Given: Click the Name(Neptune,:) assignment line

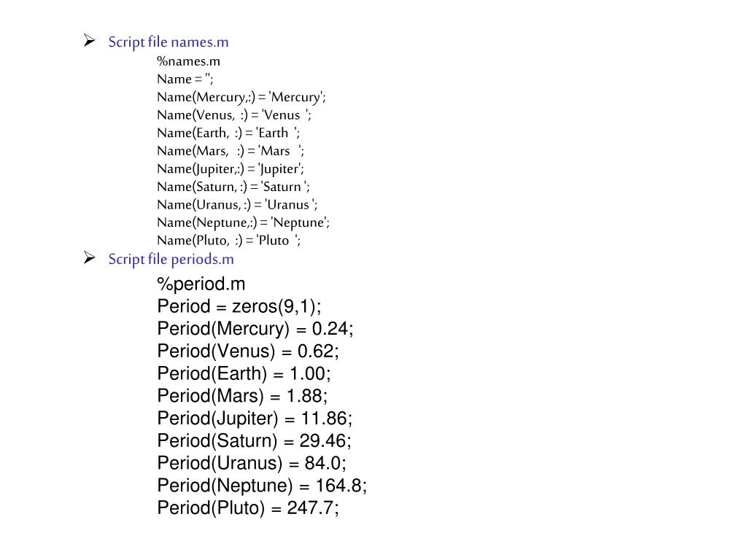Looking at the screenshot, I should [244, 223].
